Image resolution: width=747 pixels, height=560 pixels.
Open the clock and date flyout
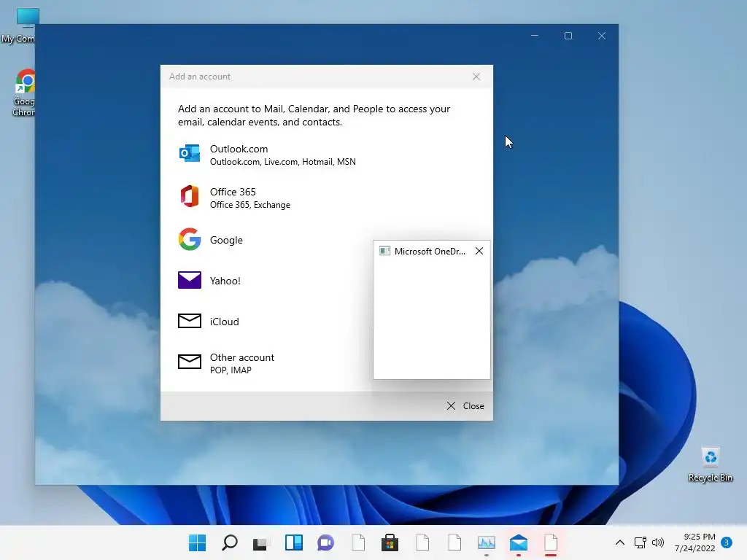pos(694,542)
